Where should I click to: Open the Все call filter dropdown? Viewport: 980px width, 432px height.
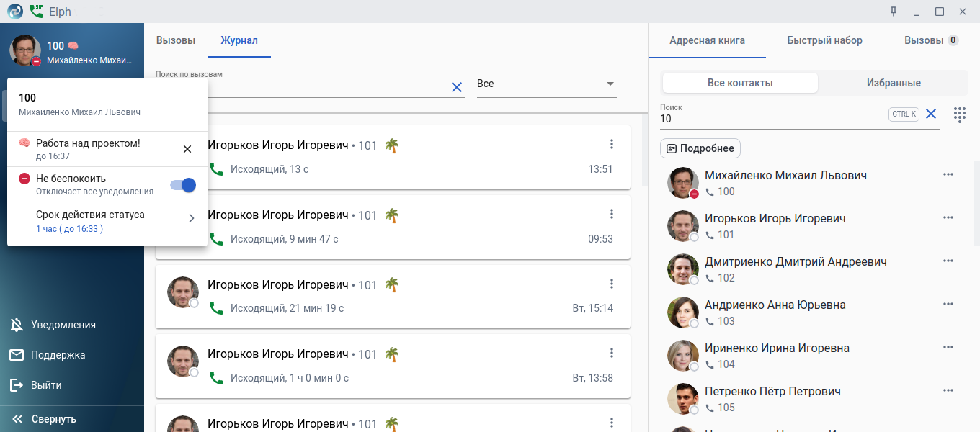(546, 84)
